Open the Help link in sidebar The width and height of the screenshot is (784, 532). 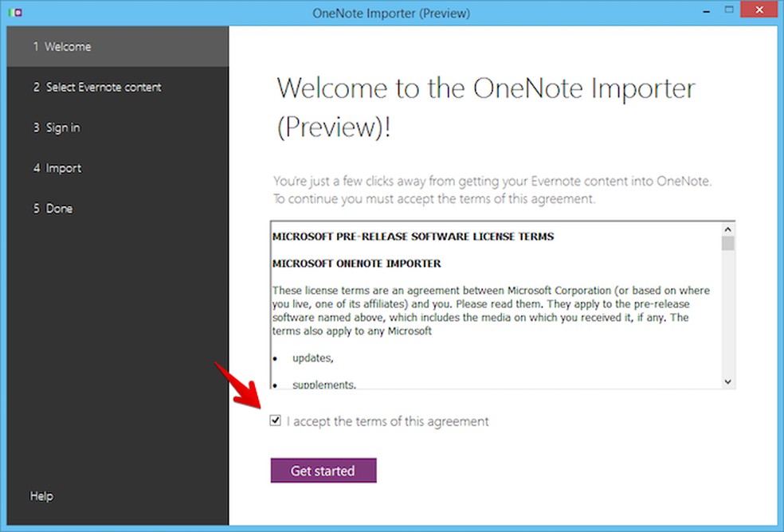tap(41, 496)
